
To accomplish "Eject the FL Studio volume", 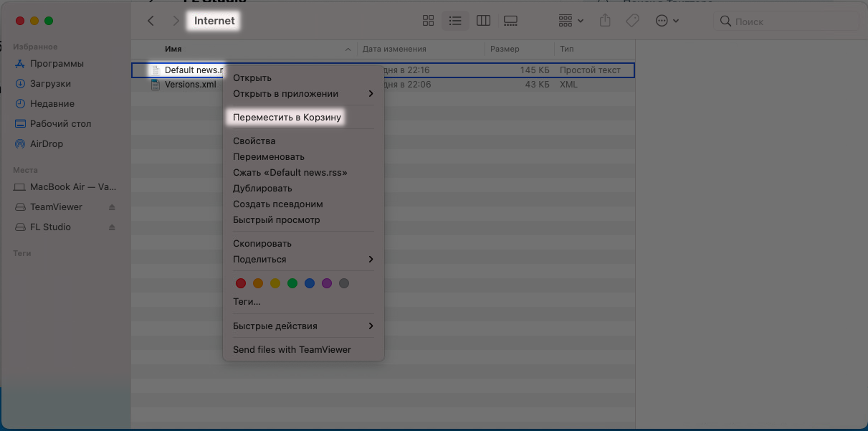I will coord(112,227).
